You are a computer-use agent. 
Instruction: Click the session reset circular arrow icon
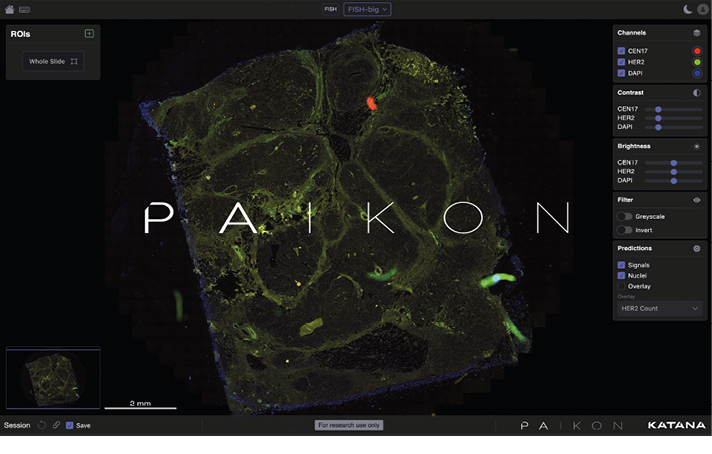click(x=42, y=425)
